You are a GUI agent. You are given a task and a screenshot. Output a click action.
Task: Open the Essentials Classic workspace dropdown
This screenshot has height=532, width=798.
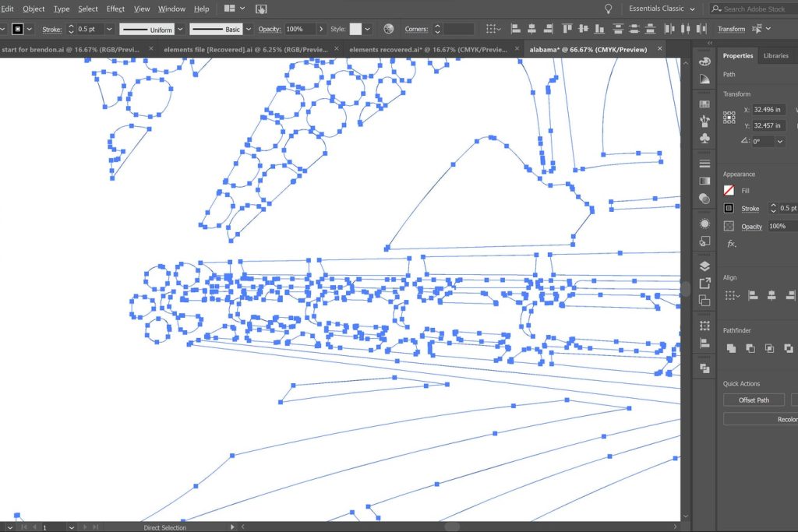662,9
